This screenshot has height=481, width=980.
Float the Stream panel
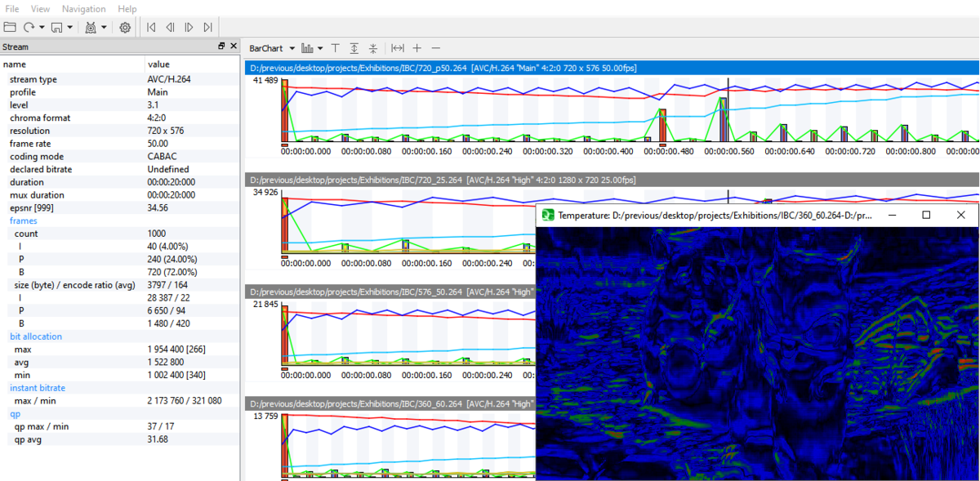[221, 47]
